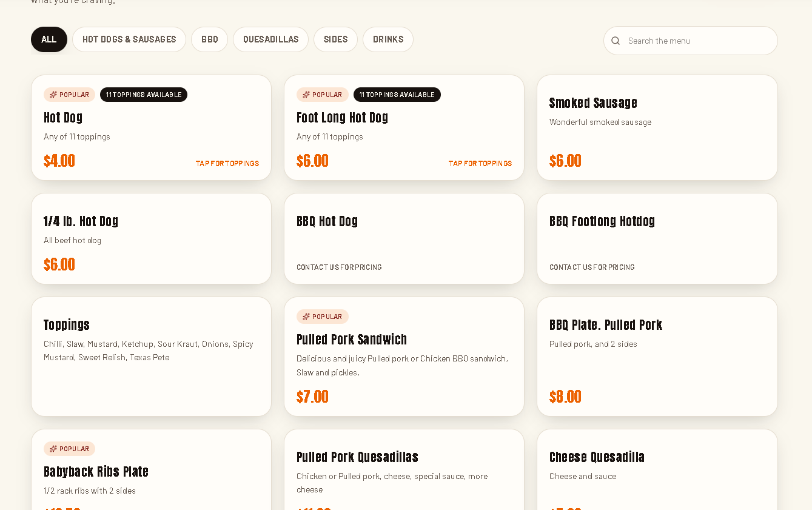Click the $6.00 price on 1/4 lb. Hot Dog

59,265
